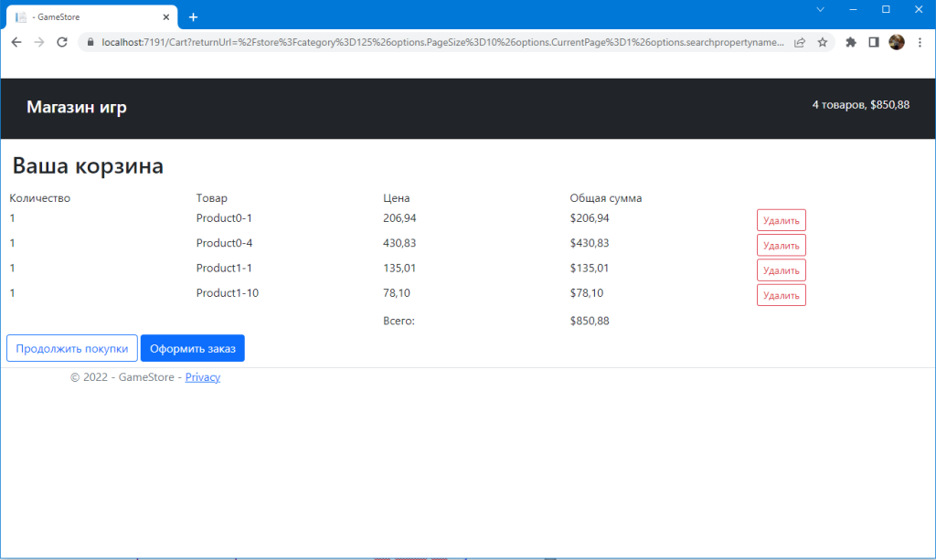
Task: Remove Product0-1 using its Удалить button
Action: click(781, 219)
